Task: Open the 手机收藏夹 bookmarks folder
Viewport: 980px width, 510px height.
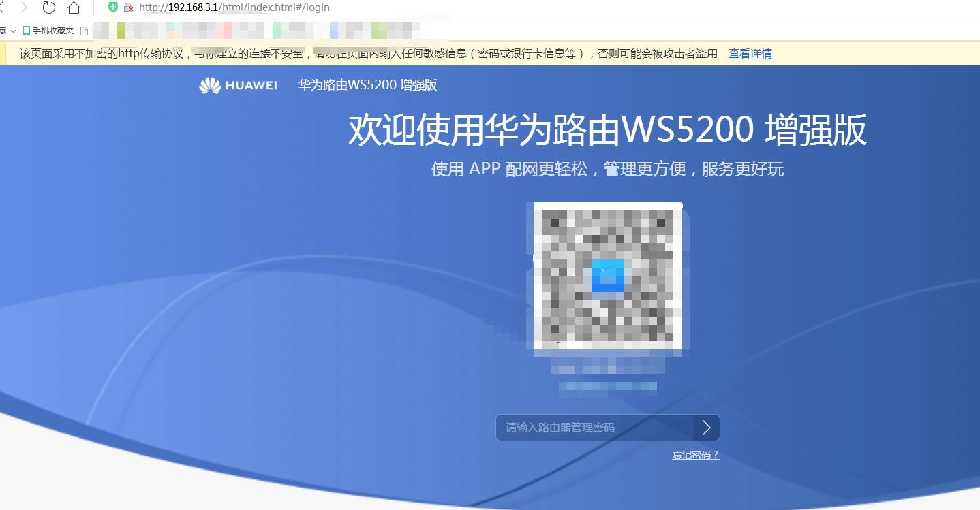Action: point(53,30)
